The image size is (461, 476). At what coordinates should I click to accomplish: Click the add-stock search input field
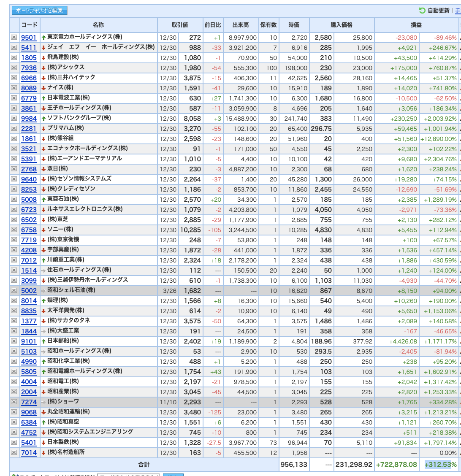pos(128,475)
